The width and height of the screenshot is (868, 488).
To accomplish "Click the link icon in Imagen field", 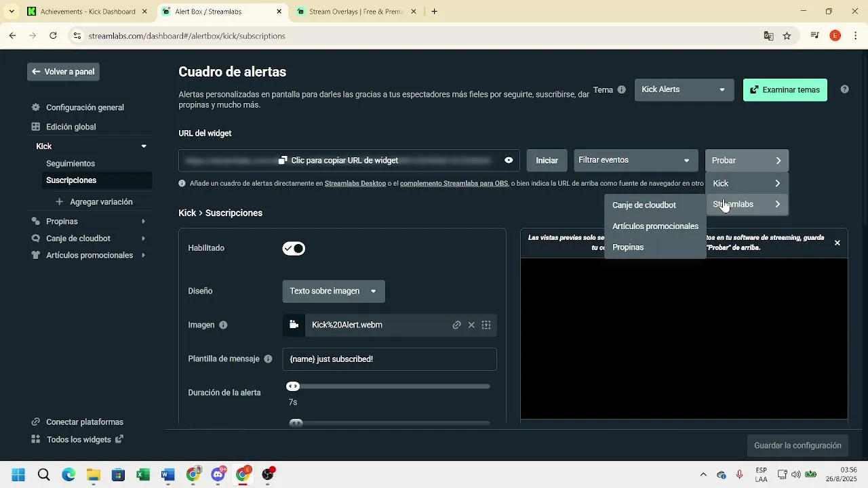I will click(x=457, y=325).
